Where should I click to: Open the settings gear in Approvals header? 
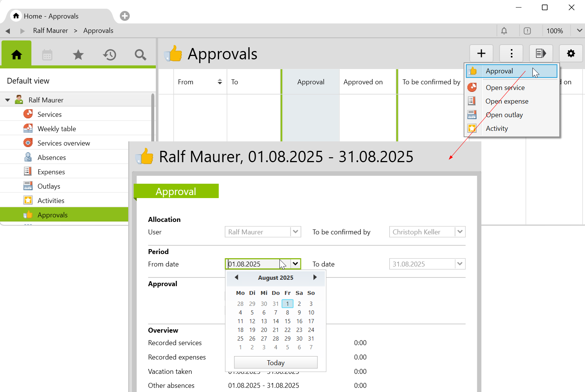coord(571,53)
